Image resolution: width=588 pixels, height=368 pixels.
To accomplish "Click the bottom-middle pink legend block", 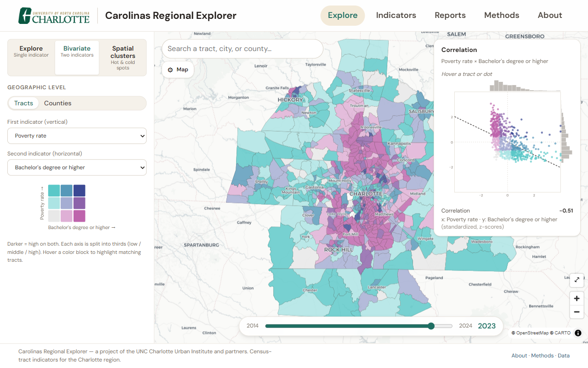I will [x=67, y=216].
